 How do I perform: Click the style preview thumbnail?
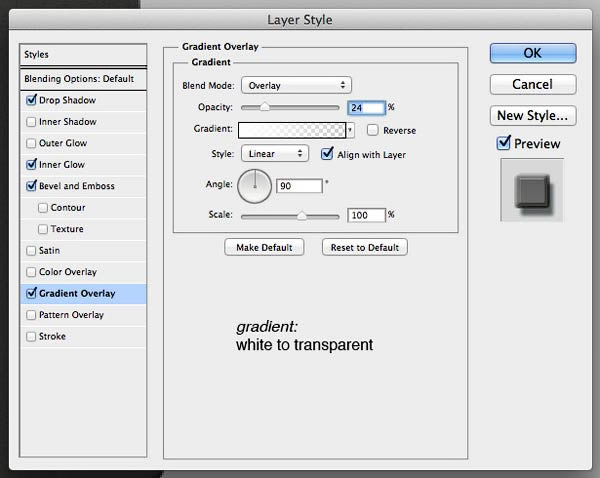coord(532,190)
